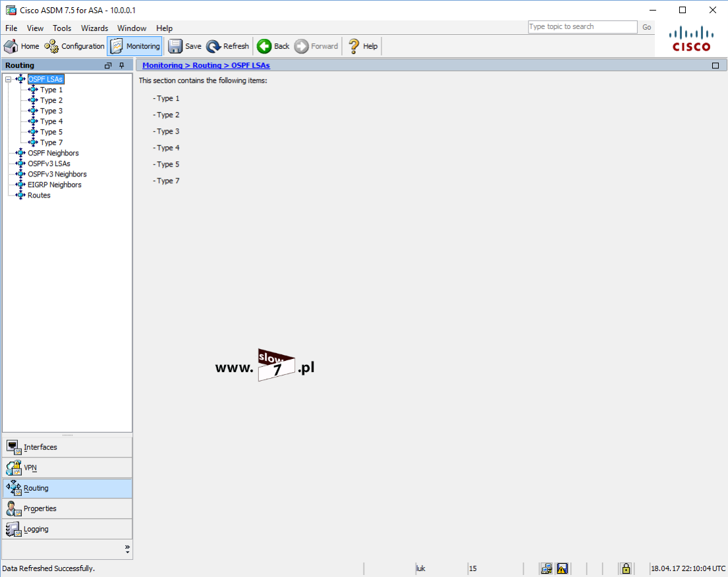Select OSPF LSAs in the tree

45,79
